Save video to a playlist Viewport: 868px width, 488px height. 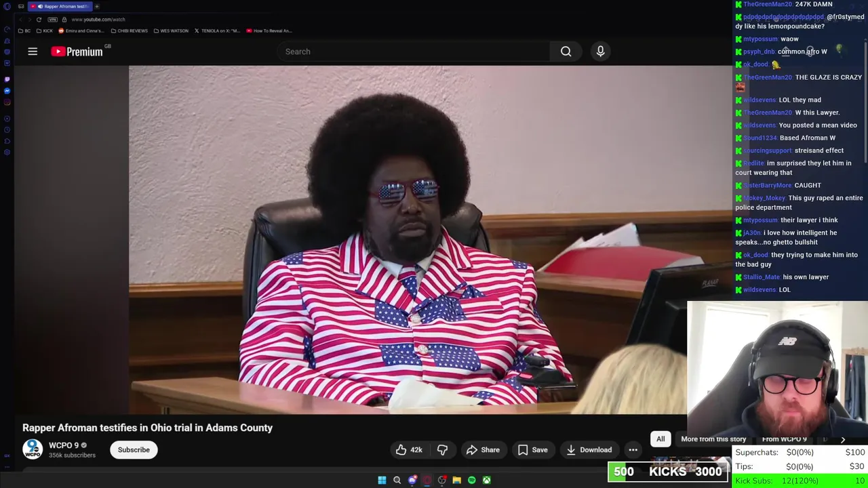tap(532, 450)
